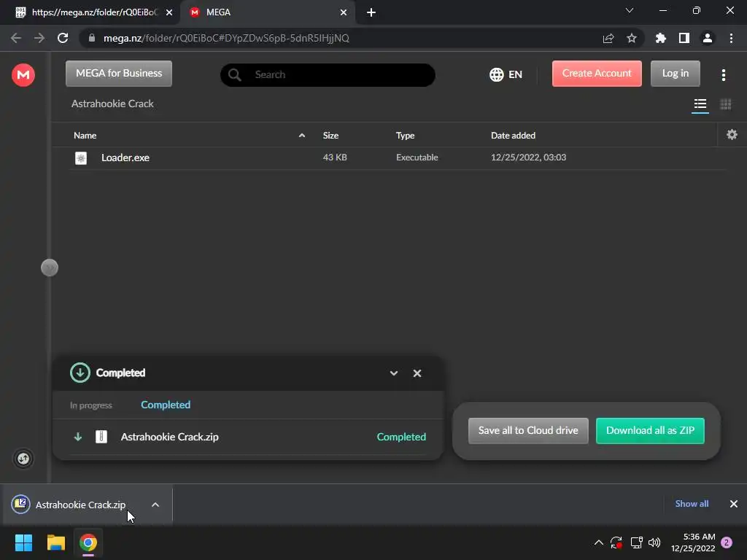This screenshot has width=747, height=560.
Task: Click Download all as ZIP
Action: [x=650, y=430]
